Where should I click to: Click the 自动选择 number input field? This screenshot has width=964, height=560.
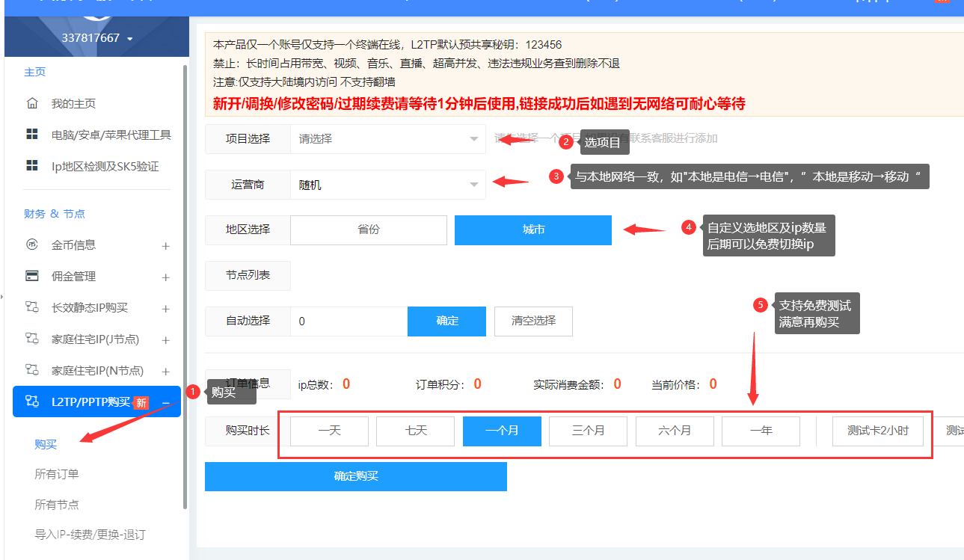(x=349, y=321)
